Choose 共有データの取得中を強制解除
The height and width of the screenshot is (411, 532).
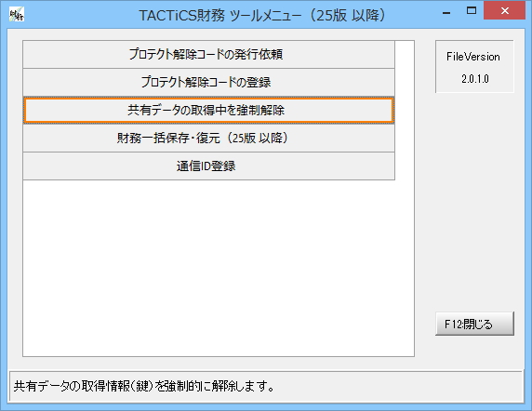[209, 111]
